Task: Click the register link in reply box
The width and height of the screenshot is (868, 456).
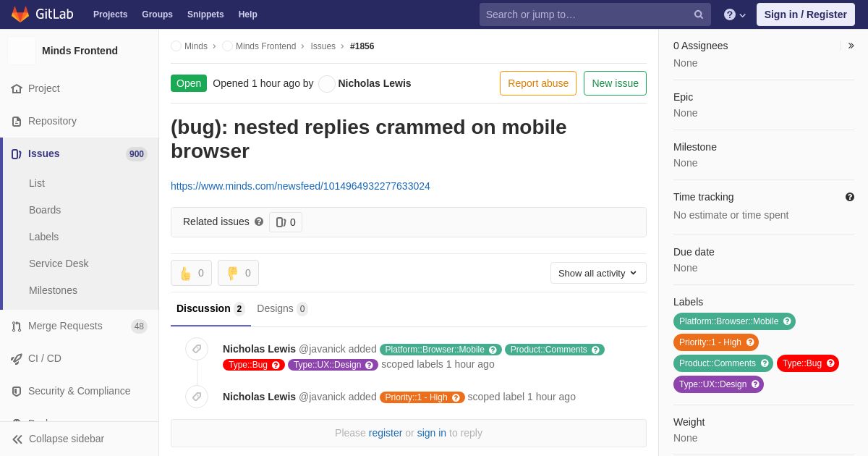Action: click(x=386, y=433)
